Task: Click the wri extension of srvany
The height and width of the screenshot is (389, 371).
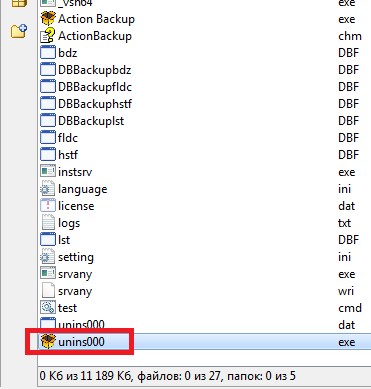Action: [x=346, y=291]
